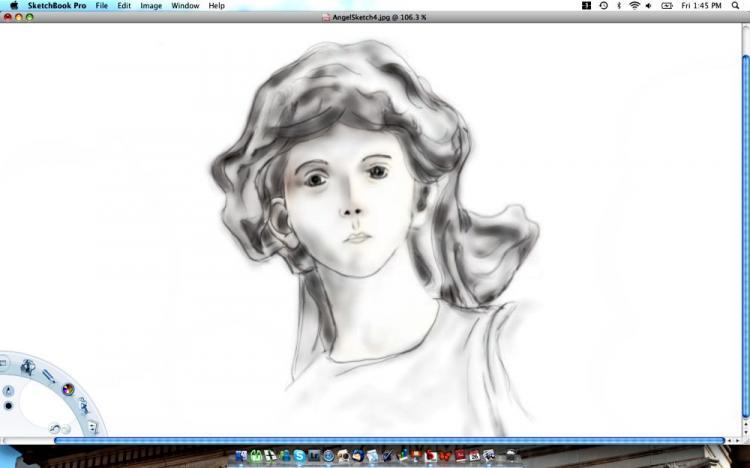Open the color wheel in lagoon
750x468 pixels.
(x=68, y=390)
